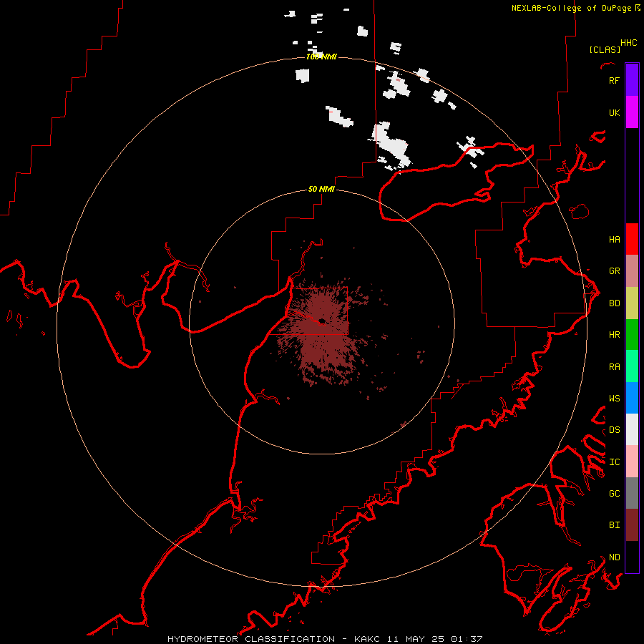Click the UK magenta legend swatch
Image resolution: width=644 pixels, height=644 pixels.
tap(632, 112)
